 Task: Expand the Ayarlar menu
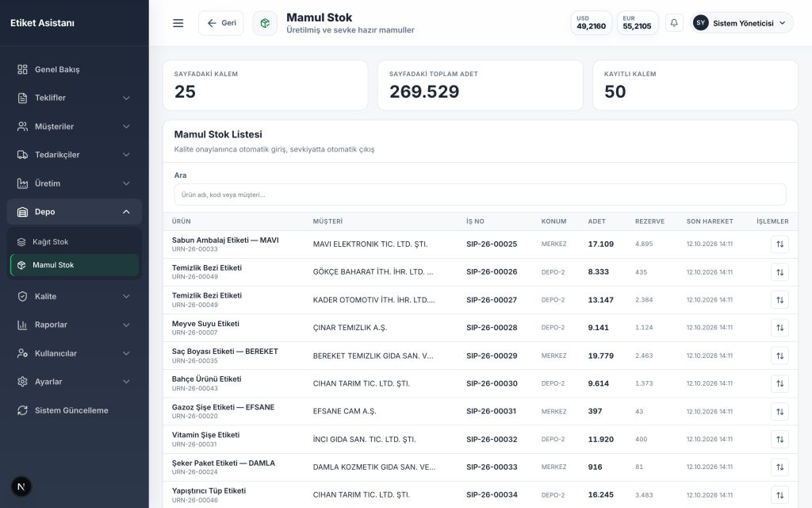pos(75,382)
